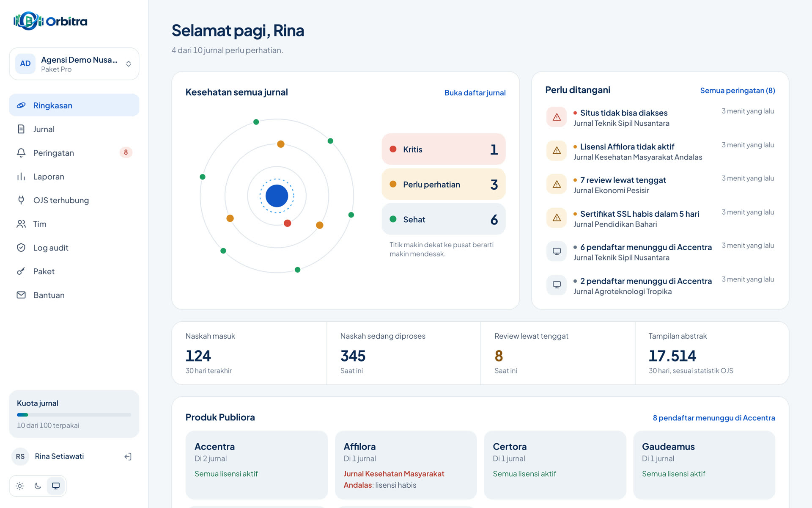Open the Gaudeamus product card

[x=704, y=465]
